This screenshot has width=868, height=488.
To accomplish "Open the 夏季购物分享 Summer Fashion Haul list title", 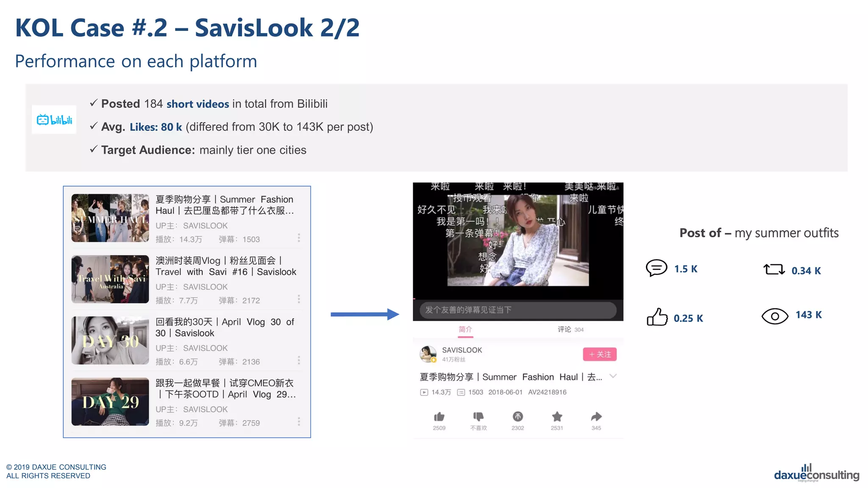I will 225,205.
